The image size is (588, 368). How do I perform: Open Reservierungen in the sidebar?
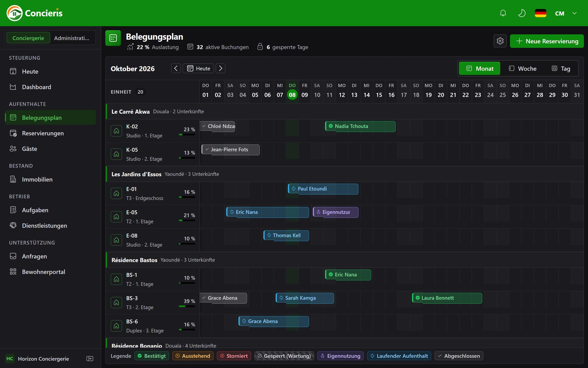point(50,133)
